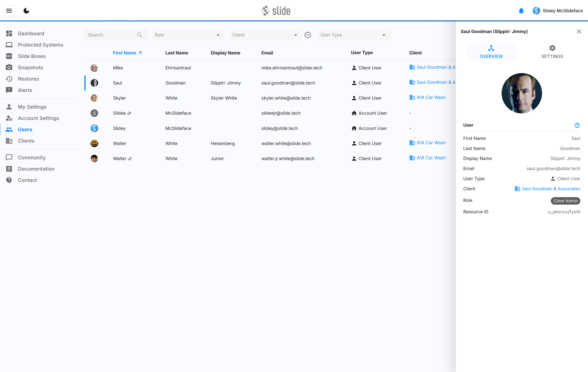Image resolution: width=588 pixels, height=372 pixels.
Task: Click the Clients building icon in sidebar
Action: click(9, 141)
